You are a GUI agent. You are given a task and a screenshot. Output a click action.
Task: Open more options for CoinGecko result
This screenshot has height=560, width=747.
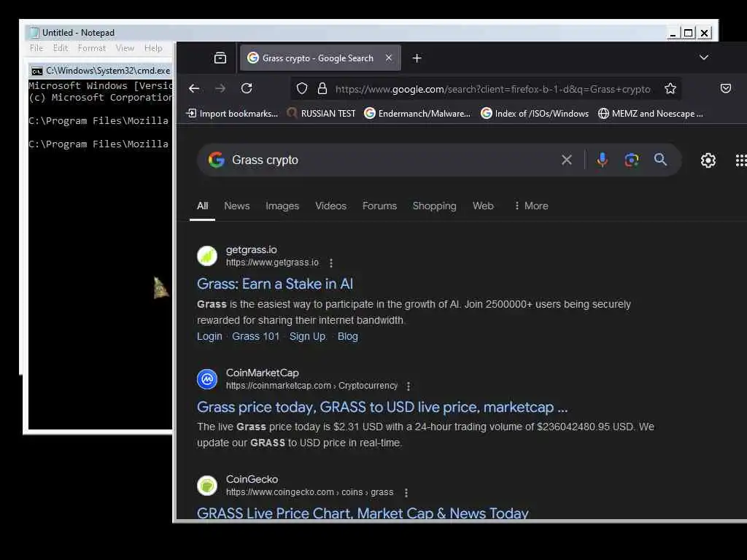click(406, 493)
